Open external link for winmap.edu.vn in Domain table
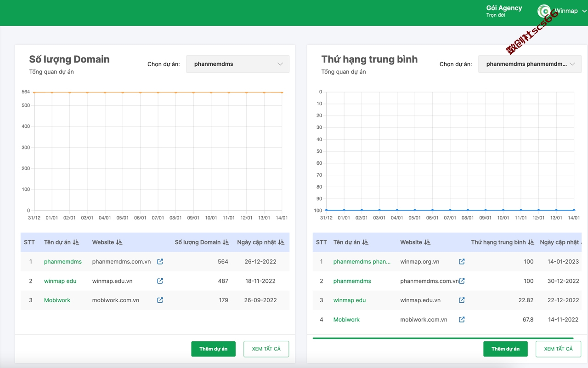The image size is (588, 368). coord(160,281)
